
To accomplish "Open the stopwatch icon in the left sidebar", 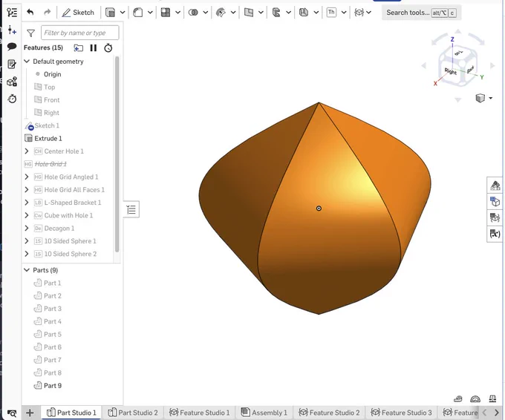I will point(12,99).
